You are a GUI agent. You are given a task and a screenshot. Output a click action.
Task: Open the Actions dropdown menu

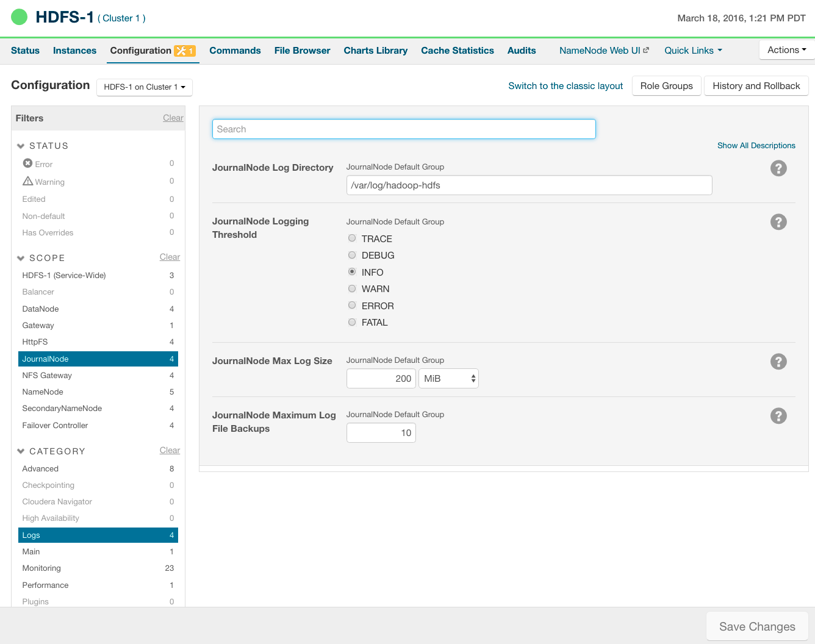coord(786,50)
